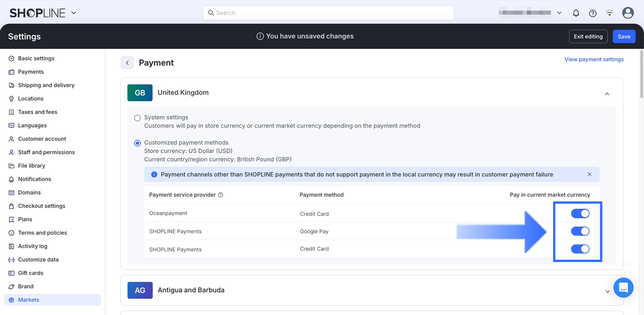Dismiss the local currency info banner
This screenshot has width=644, height=315.
pyautogui.click(x=589, y=174)
